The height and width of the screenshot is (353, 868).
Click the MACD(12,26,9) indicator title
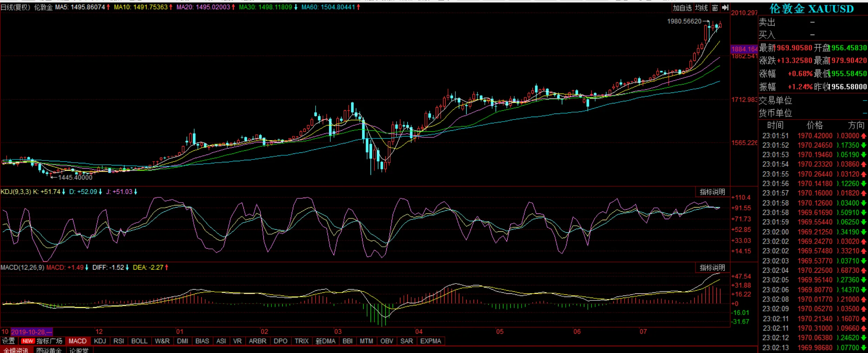22,267
